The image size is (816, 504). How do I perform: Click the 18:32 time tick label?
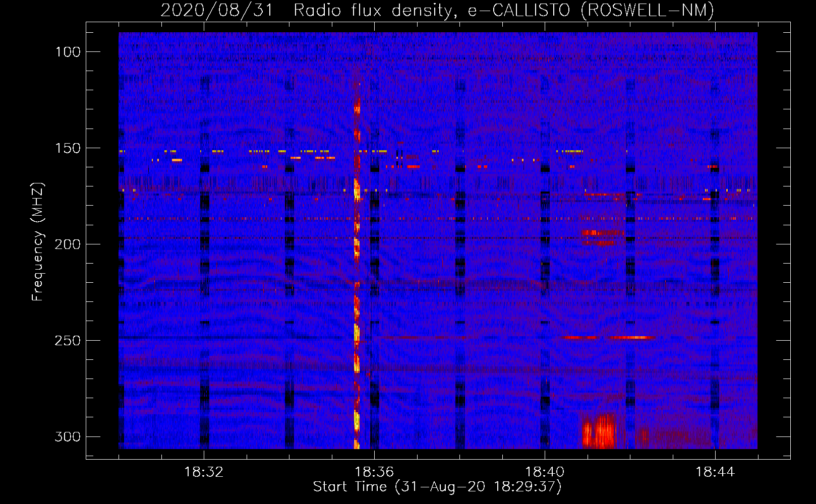[204, 472]
